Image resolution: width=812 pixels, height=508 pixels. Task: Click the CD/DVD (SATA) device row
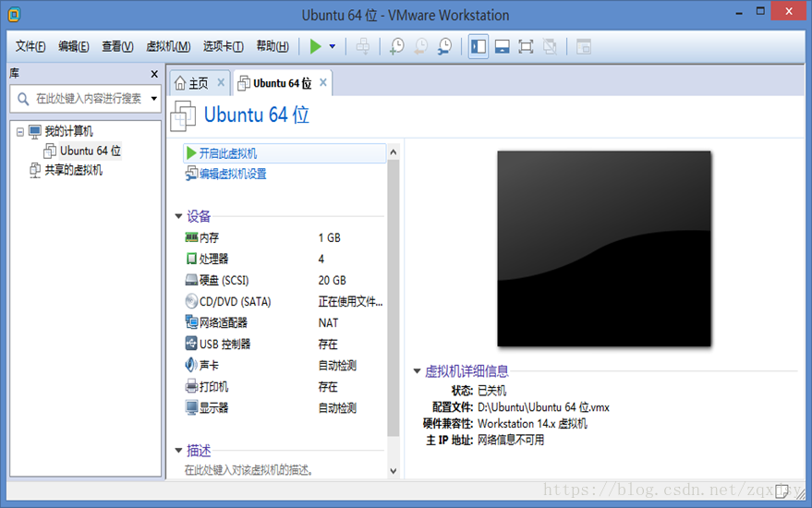[284, 301]
